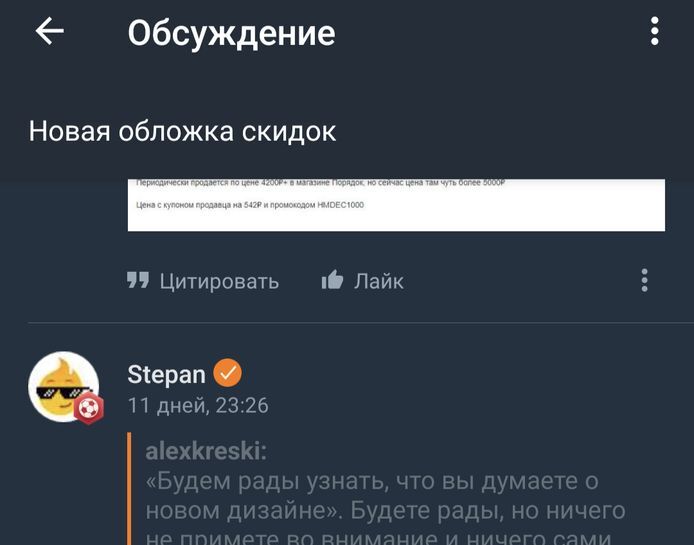Tap the back arrow in the header
Screen dimensions: 694x545
50,31
